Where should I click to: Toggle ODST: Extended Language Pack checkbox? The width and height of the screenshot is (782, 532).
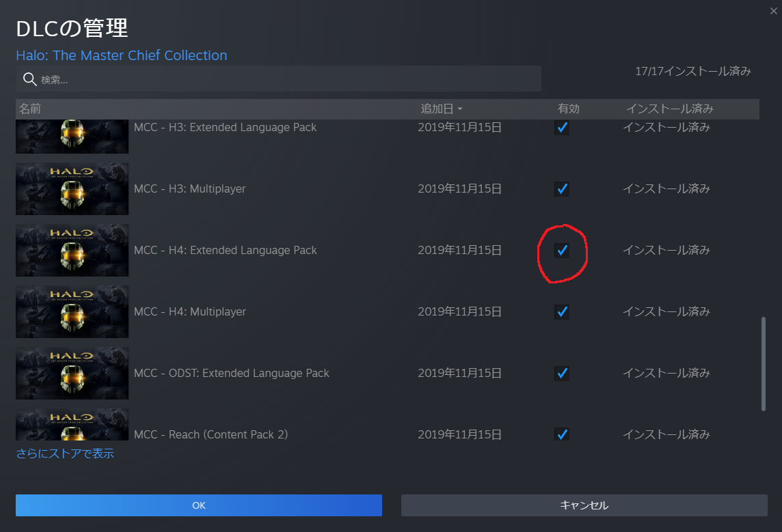562,373
